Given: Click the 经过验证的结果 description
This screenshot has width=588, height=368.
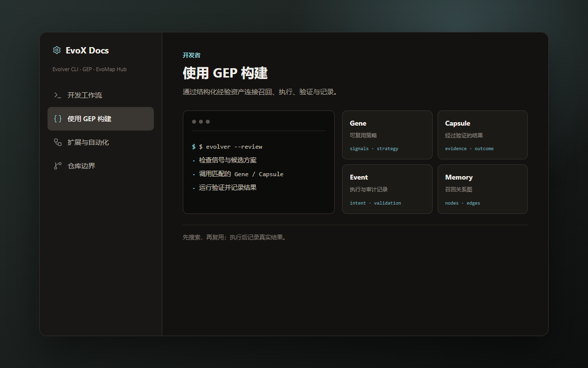Looking at the screenshot, I should pos(464,135).
